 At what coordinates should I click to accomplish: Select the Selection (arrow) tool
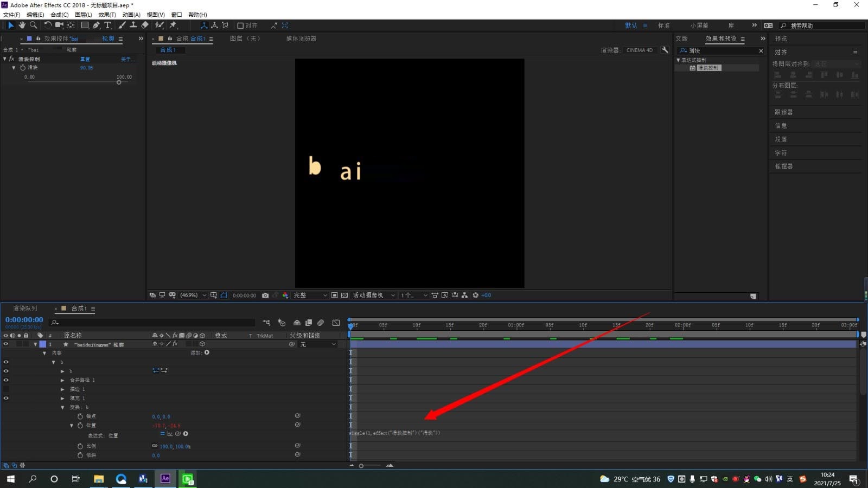10,25
